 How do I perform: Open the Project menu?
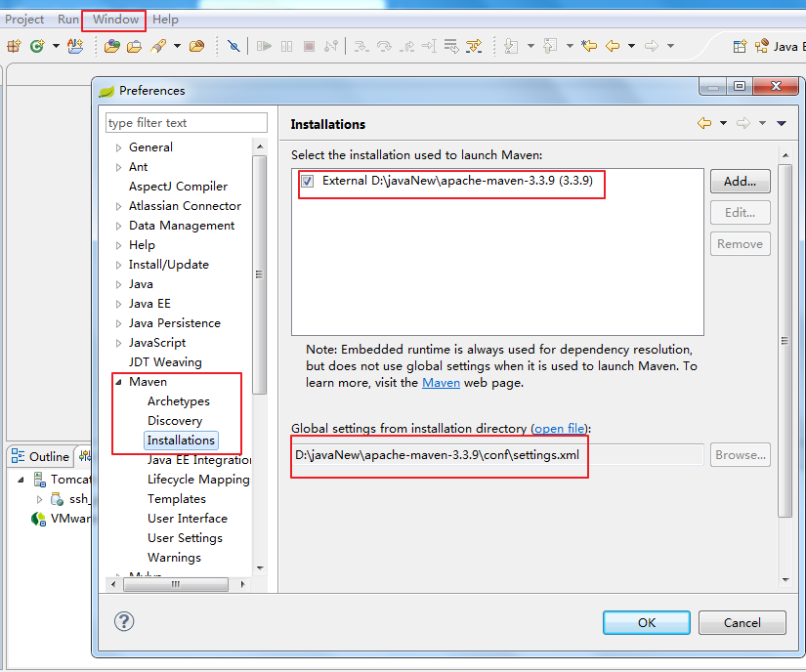[x=24, y=20]
